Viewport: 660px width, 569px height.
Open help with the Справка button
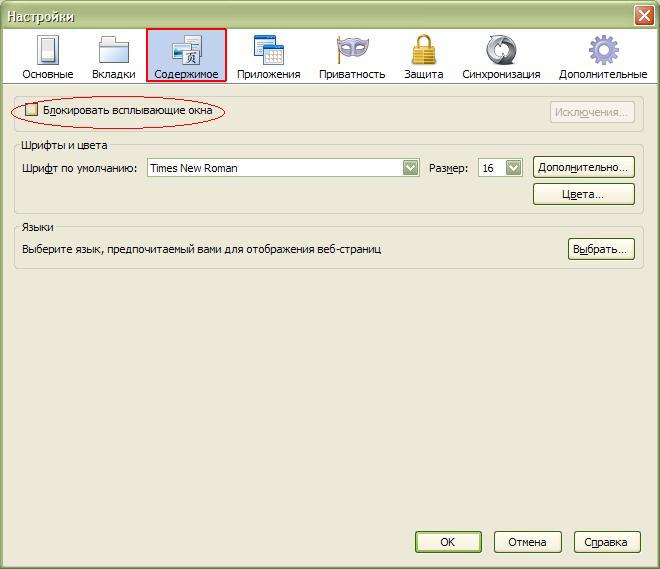tap(607, 542)
